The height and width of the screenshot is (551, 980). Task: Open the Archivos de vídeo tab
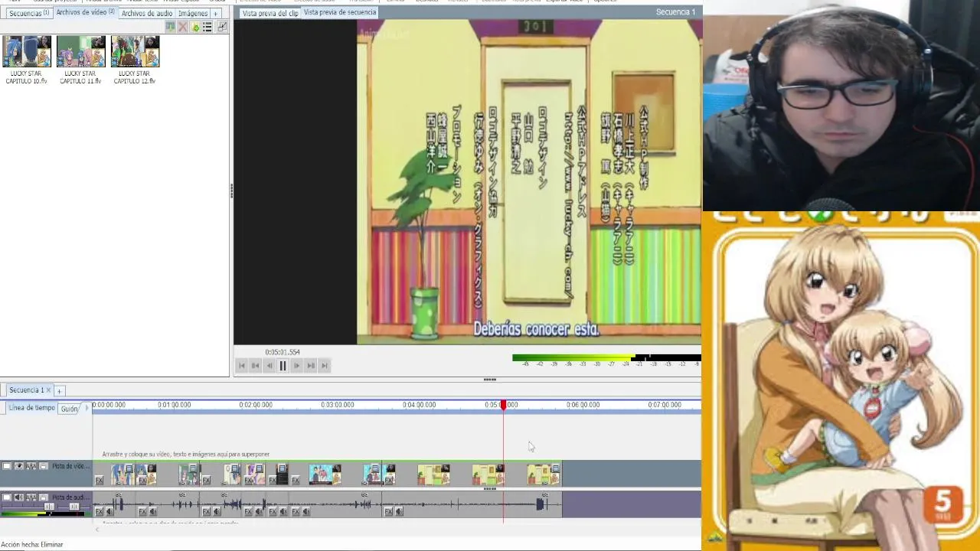click(85, 12)
